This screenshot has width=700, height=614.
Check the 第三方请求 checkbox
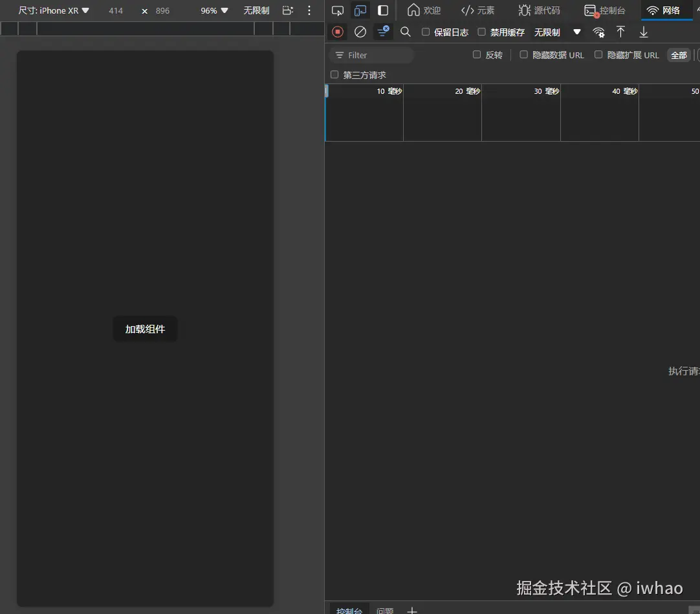334,74
